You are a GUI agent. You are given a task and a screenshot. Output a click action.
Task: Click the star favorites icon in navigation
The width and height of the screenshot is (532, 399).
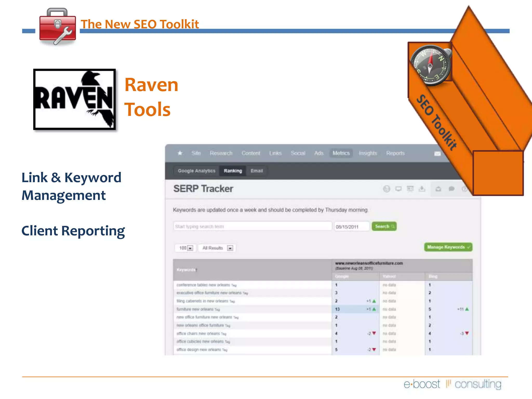pyautogui.click(x=180, y=153)
